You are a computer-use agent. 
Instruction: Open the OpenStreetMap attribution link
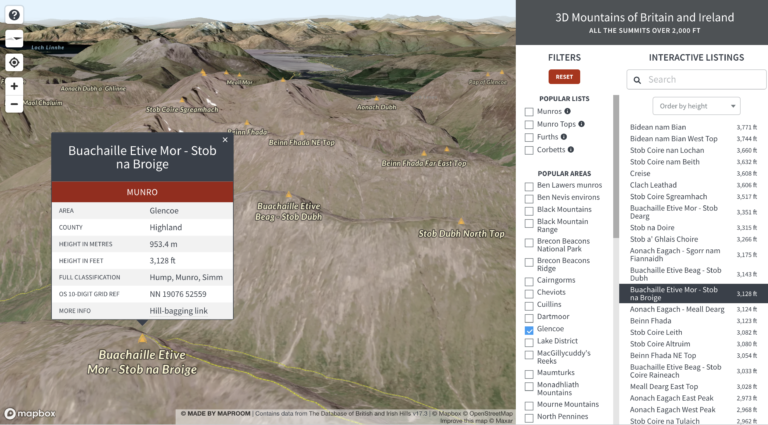click(489, 413)
